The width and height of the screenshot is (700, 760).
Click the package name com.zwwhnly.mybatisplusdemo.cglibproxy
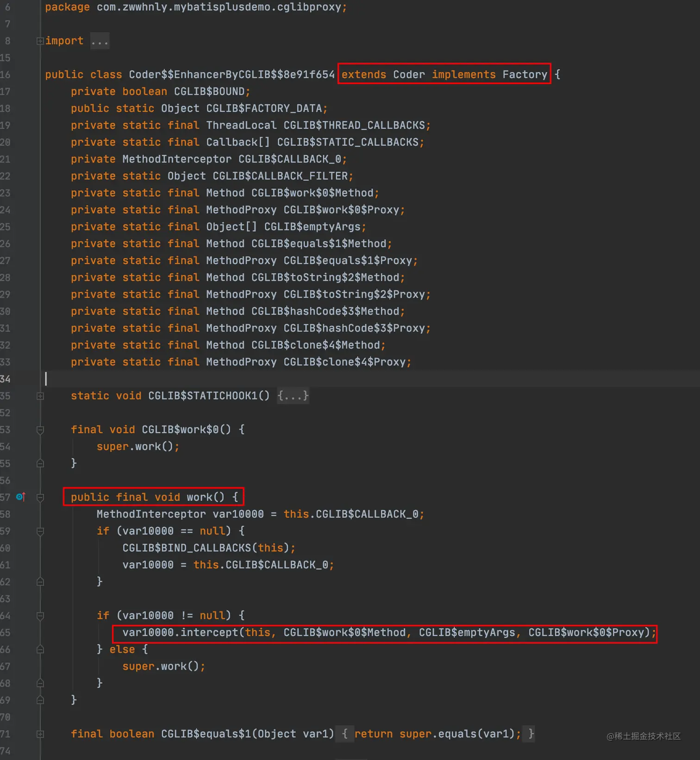(219, 7)
